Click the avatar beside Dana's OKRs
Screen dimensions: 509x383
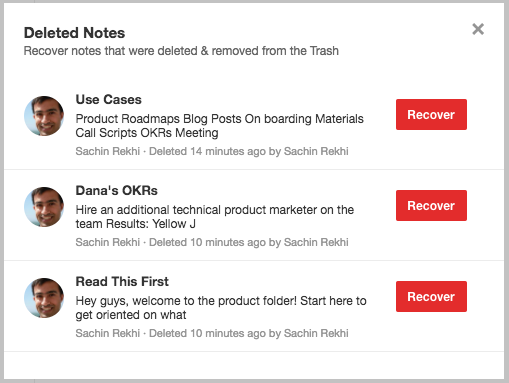[x=44, y=207]
